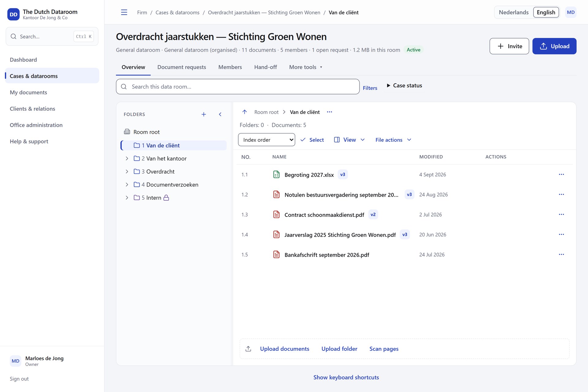Switch language to Nederlands
Image resolution: width=588 pixels, height=392 pixels.
click(x=514, y=12)
